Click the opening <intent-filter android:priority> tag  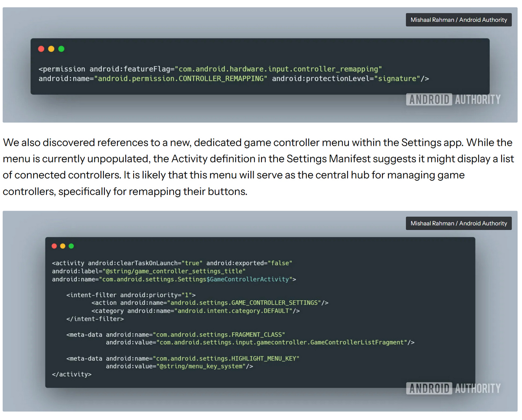point(131,295)
